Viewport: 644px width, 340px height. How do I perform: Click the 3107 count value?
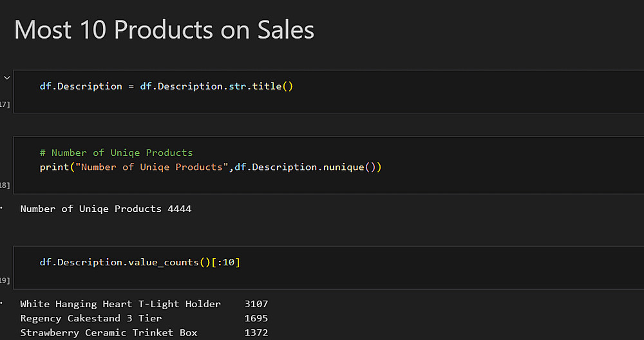256,304
